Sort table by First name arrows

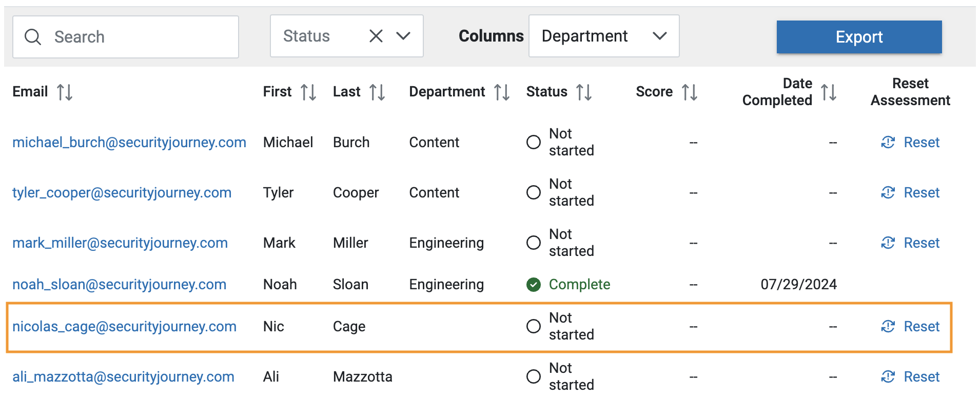308,92
